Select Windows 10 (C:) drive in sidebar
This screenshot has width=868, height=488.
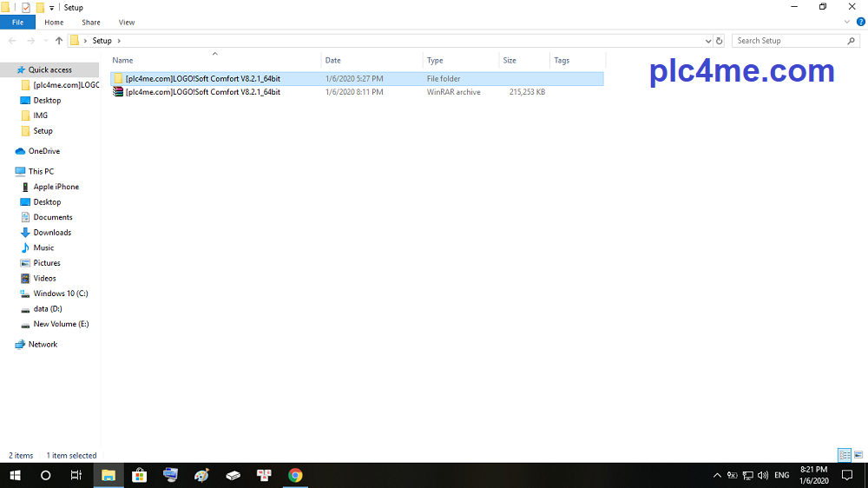60,293
